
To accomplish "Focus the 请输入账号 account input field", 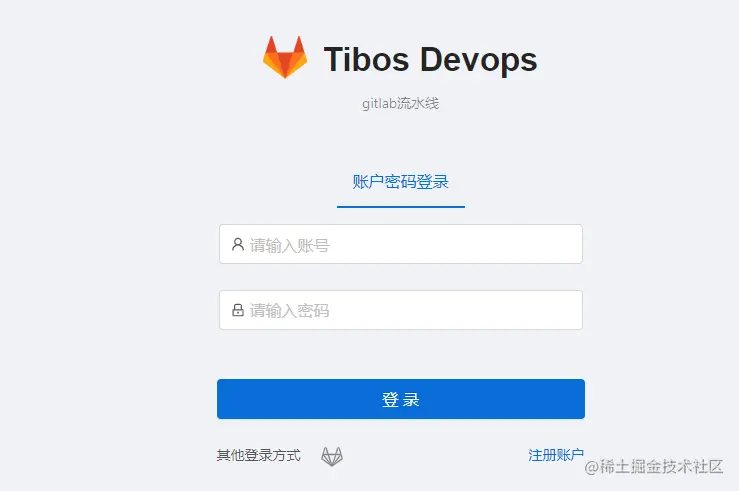I will (x=401, y=244).
